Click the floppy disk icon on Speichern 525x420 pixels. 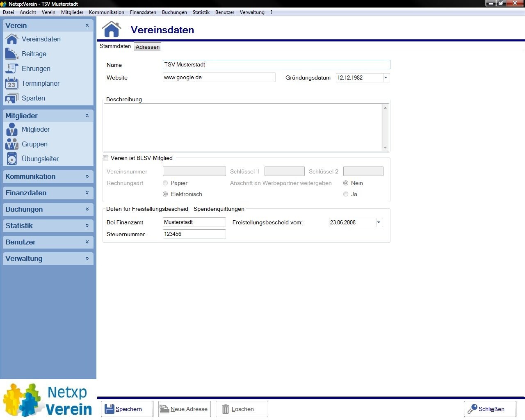coord(109,409)
